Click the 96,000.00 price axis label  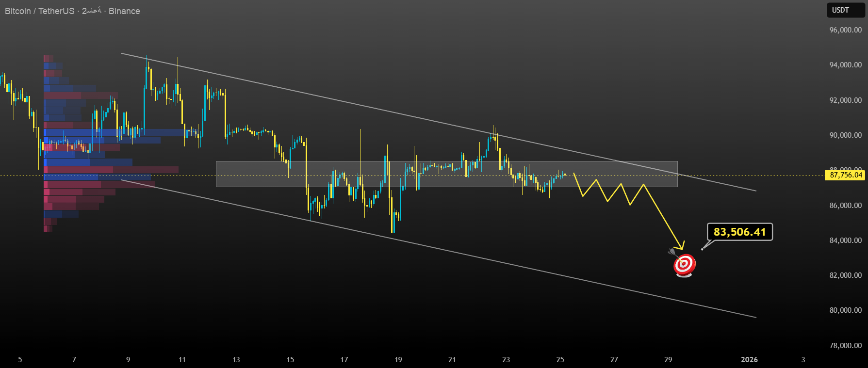tap(845, 30)
